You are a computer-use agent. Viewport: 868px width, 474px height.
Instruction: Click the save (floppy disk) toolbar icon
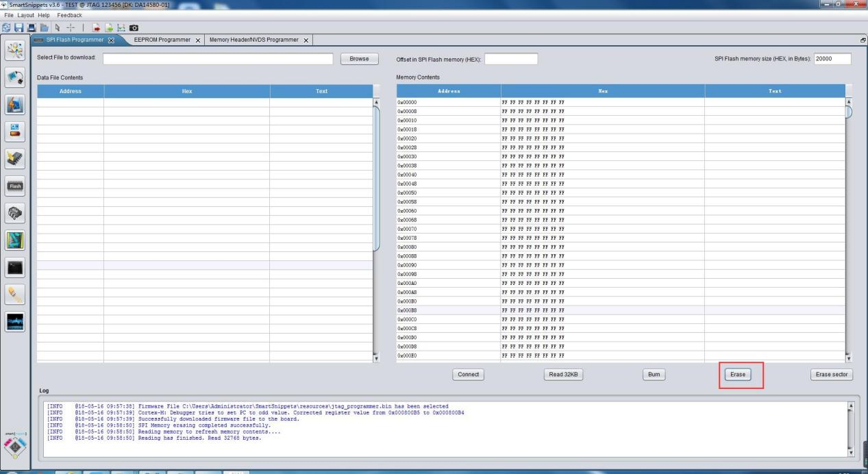tap(17, 28)
